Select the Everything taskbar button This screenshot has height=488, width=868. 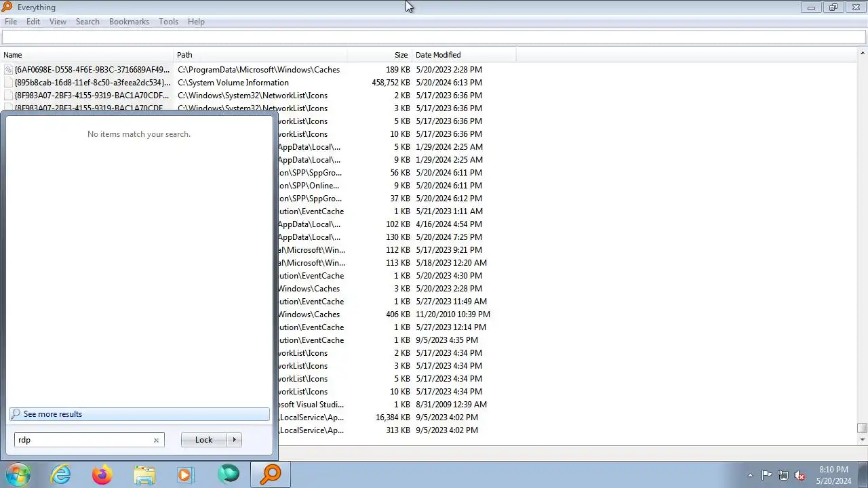pos(271,474)
